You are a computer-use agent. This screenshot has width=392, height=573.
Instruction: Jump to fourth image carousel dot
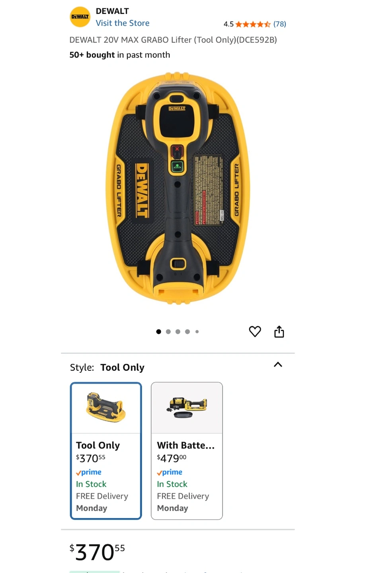point(187,331)
